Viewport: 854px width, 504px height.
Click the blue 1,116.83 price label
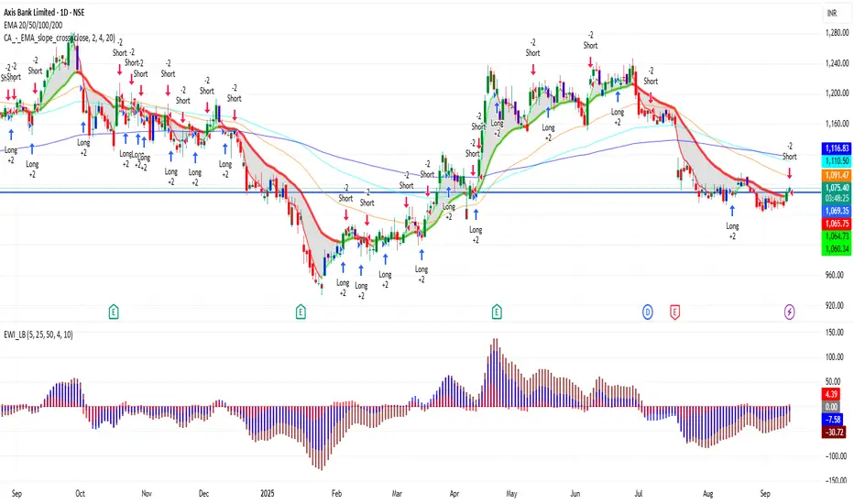(x=837, y=148)
